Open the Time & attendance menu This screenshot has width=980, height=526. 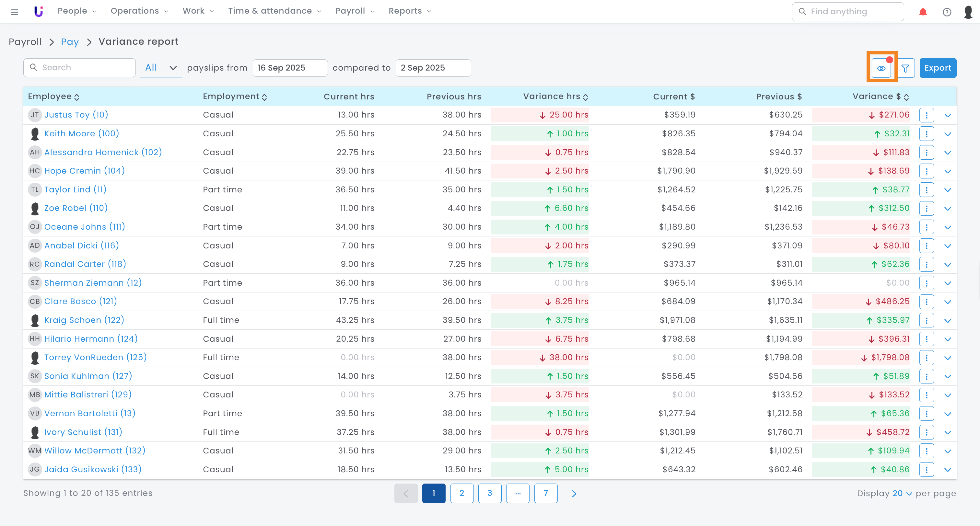(x=274, y=11)
